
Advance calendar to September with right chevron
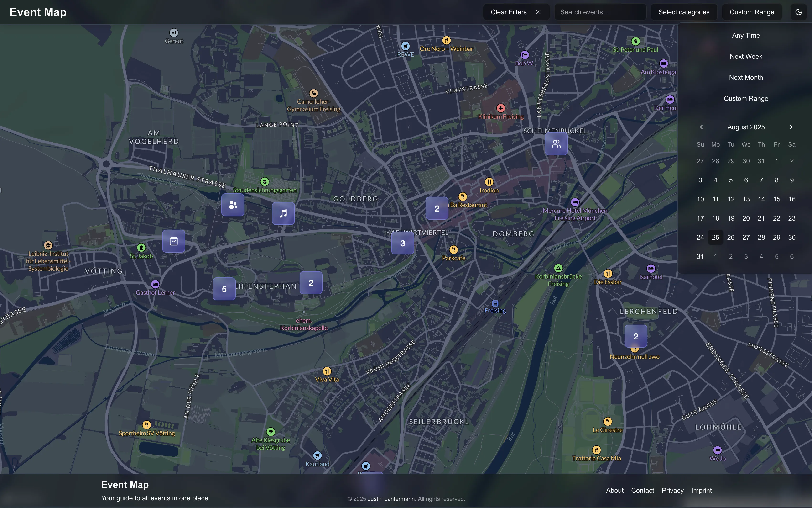click(x=791, y=127)
